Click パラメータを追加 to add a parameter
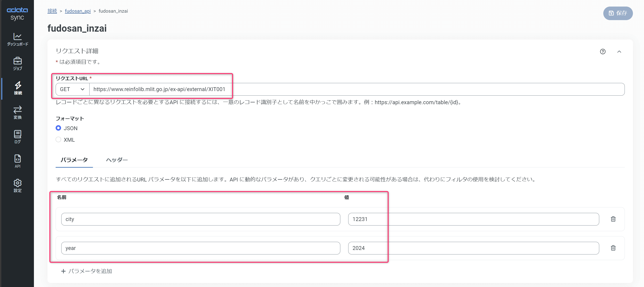Image resolution: width=644 pixels, height=287 pixels. 87,271
